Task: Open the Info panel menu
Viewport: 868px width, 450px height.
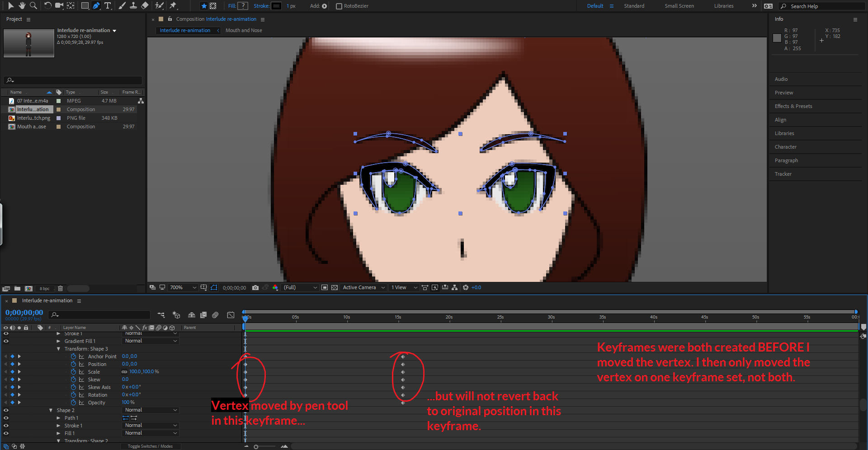Action: (x=855, y=19)
